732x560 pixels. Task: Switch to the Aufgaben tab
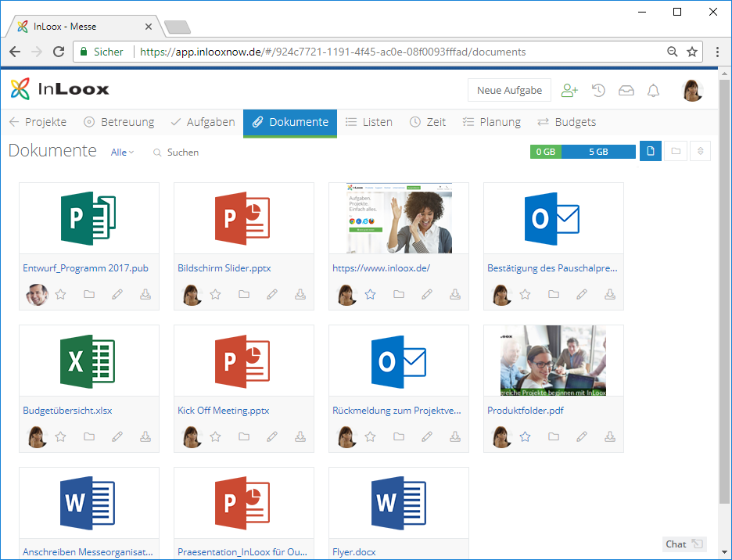(203, 122)
